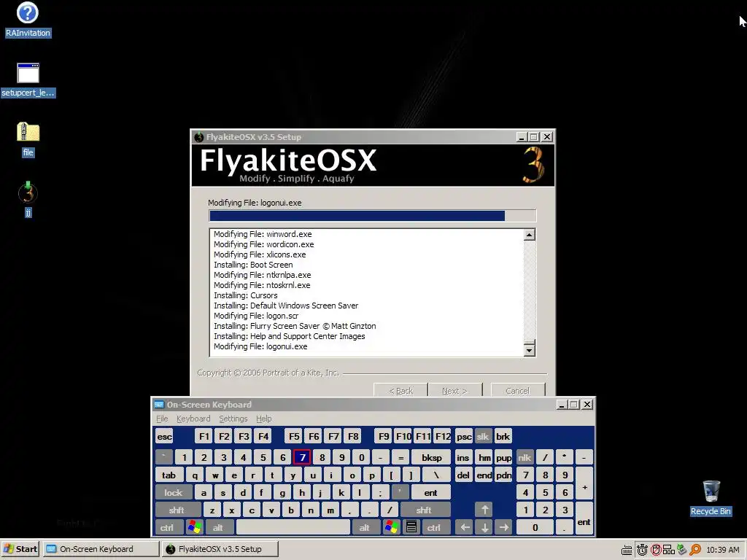747x560 pixels.
Task: Click the orange magnifier tray icon
Action: click(x=695, y=550)
